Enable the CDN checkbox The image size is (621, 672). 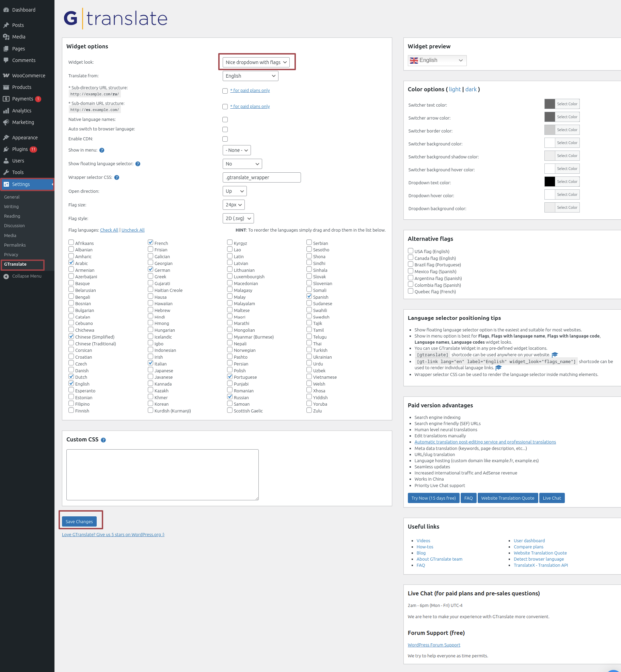(225, 139)
